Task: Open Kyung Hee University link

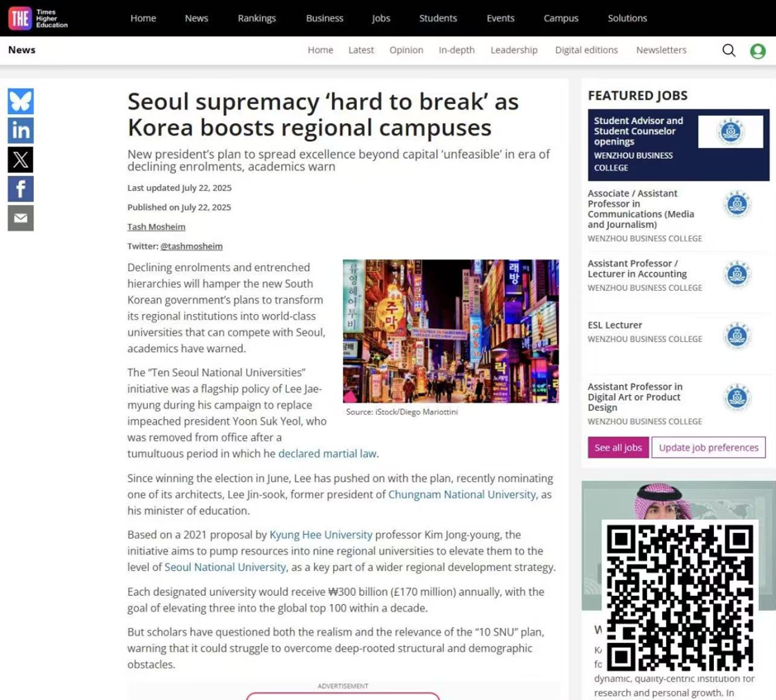Action: tap(321, 535)
